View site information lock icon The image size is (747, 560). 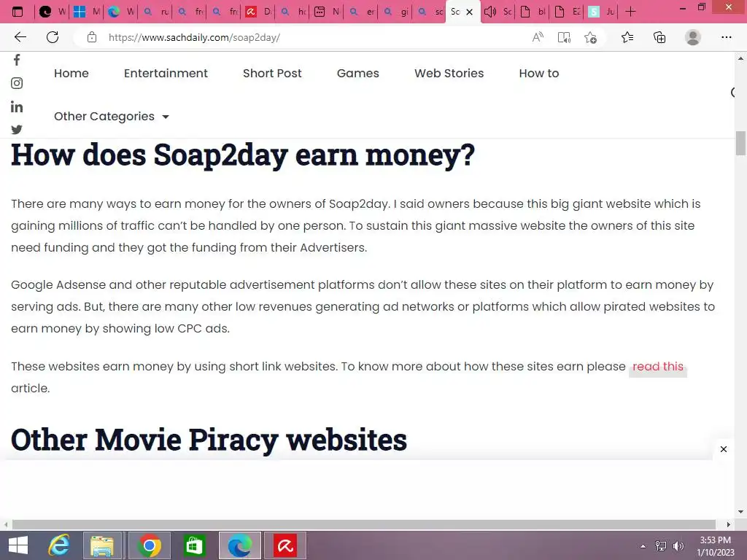coord(92,37)
